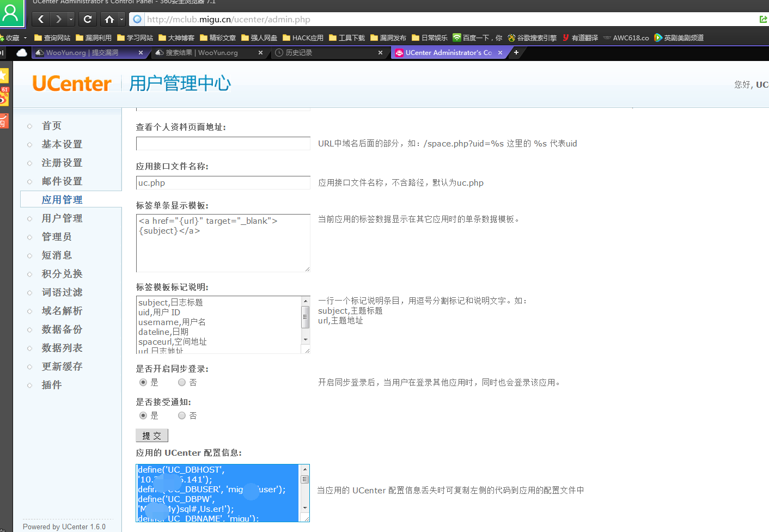This screenshot has width=769, height=532.
Task: Click the 查看个人资料页面地址 input field
Action: click(x=223, y=144)
